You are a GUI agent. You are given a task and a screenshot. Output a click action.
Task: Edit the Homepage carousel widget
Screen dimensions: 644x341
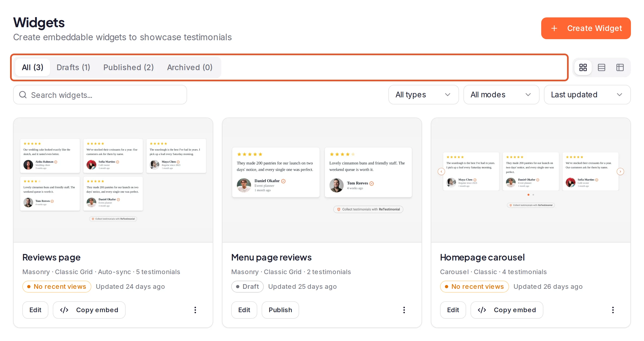pos(453,310)
